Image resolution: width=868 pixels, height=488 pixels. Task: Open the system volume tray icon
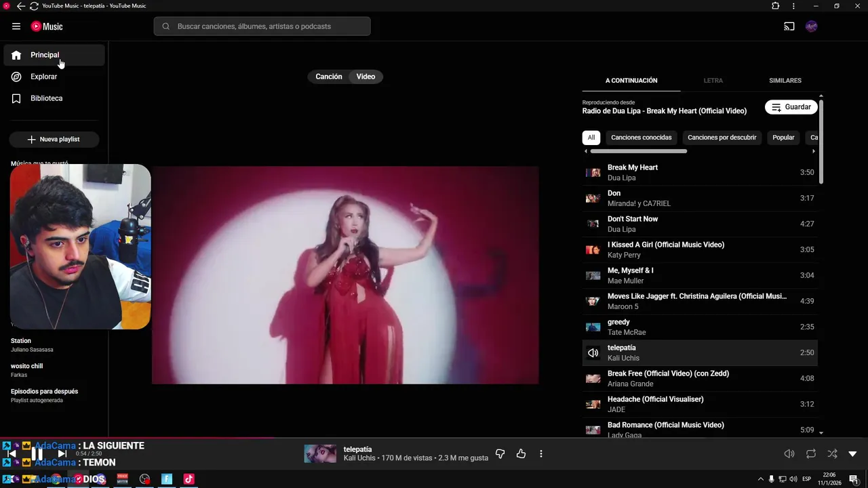pos(793,479)
